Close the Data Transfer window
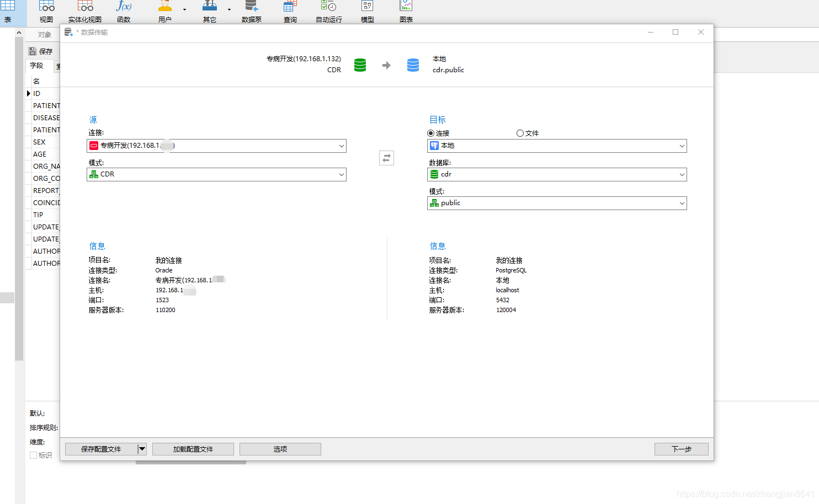This screenshot has height=504, width=819. pos(701,32)
